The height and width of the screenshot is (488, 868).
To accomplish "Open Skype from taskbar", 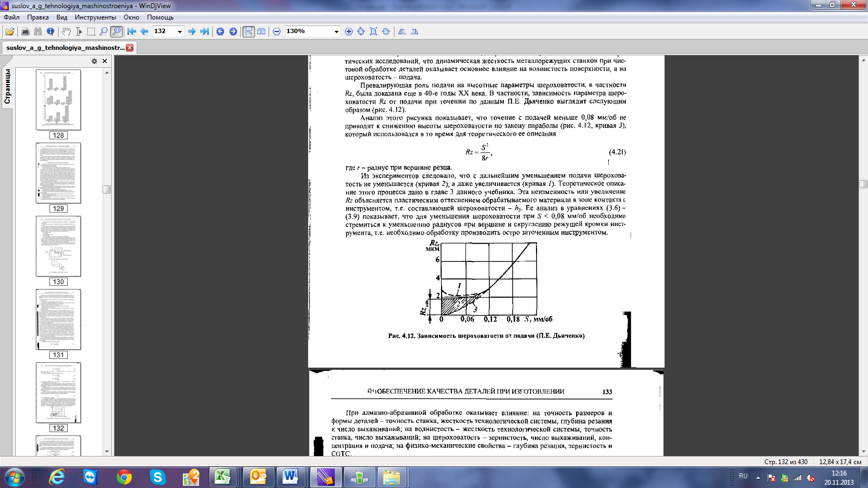I will point(157,478).
